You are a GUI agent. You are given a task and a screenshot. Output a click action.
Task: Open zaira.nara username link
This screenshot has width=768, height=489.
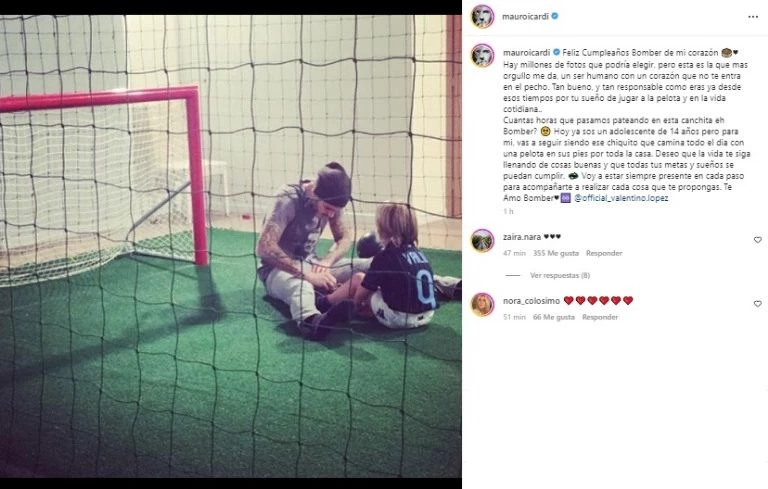(x=522, y=237)
